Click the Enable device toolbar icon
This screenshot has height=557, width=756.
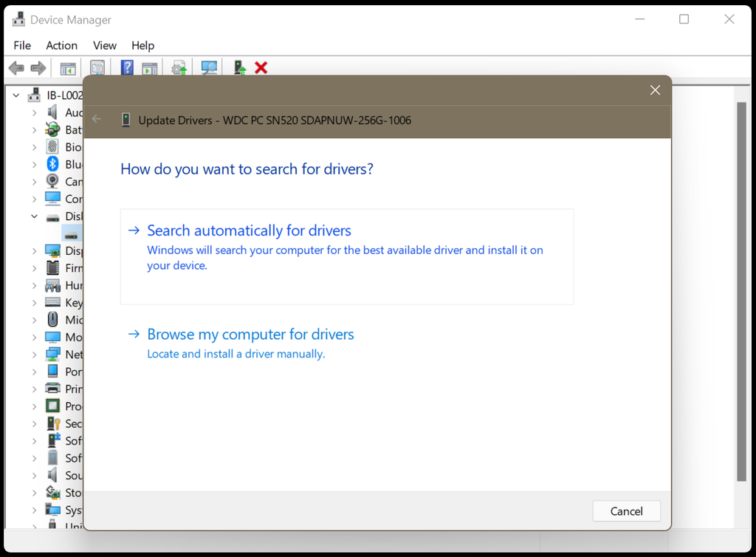pos(240,67)
